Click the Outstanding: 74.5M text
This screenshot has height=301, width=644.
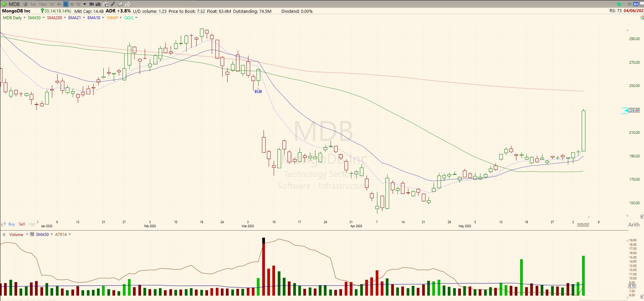[252, 11]
